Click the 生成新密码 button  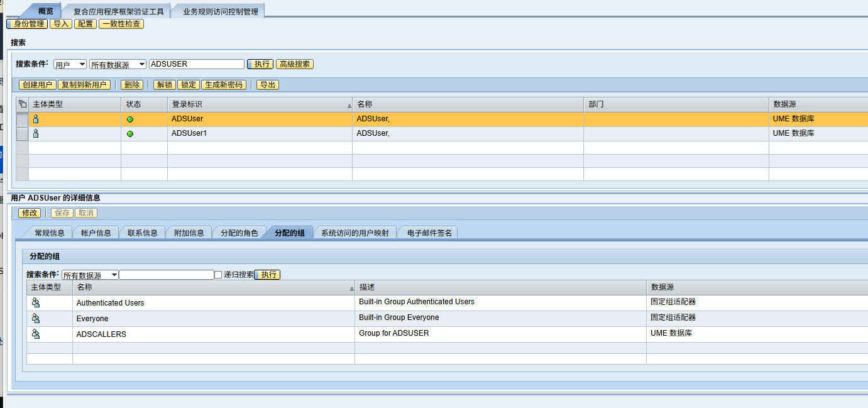tap(224, 85)
